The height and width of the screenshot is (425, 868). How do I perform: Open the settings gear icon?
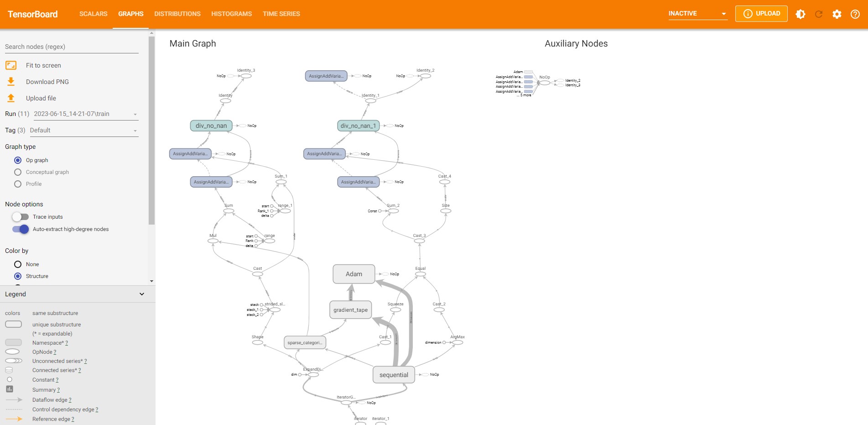click(x=837, y=14)
